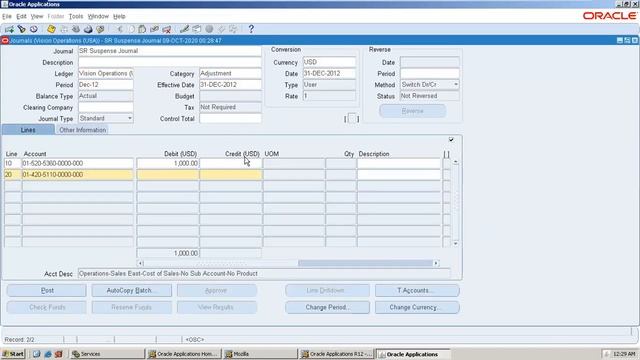The image size is (640, 360).
Task: Click the Copy toolbar icon
Action: pos(131,29)
